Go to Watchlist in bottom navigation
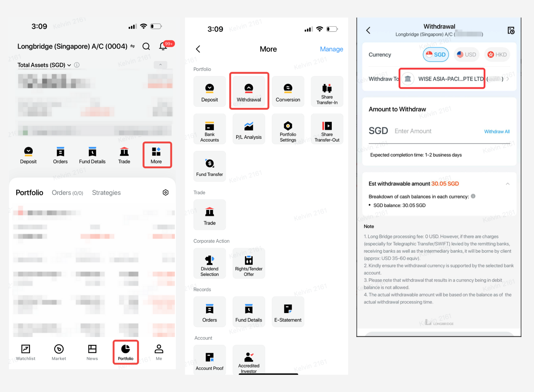Viewport: 534px width, 392px height. tap(26, 352)
